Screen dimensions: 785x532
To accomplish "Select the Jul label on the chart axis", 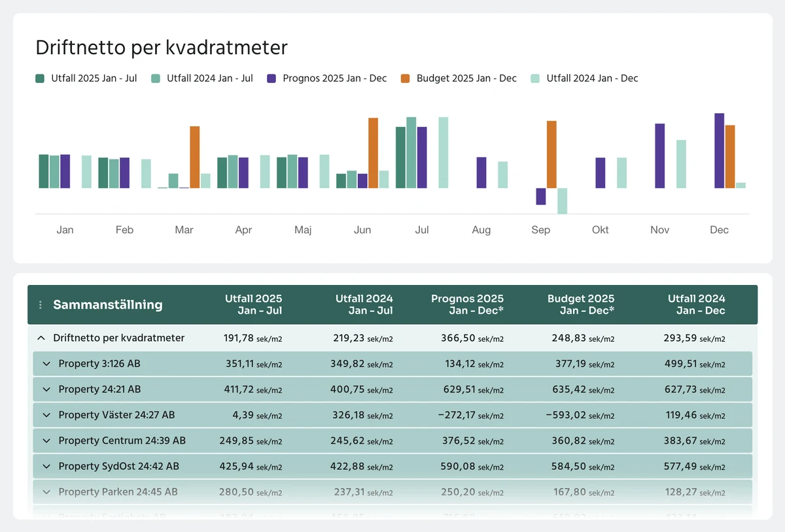I will pos(422,230).
